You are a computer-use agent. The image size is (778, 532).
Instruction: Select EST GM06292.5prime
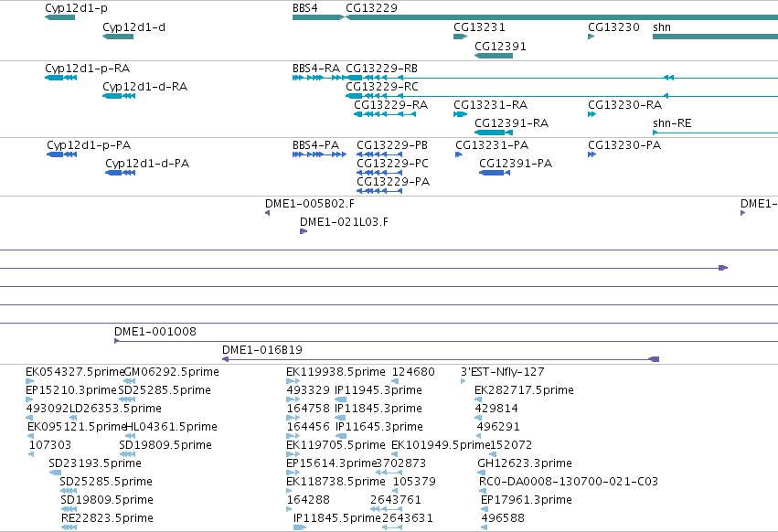[129, 381]
